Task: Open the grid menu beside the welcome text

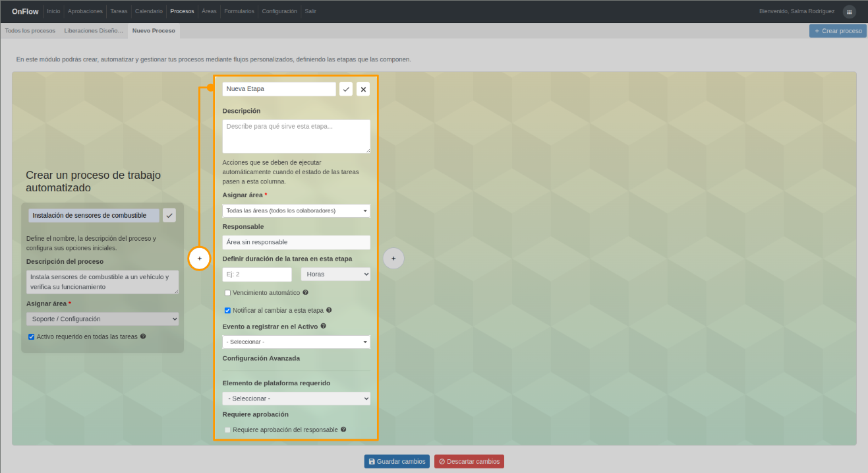Action: [849, 11]
